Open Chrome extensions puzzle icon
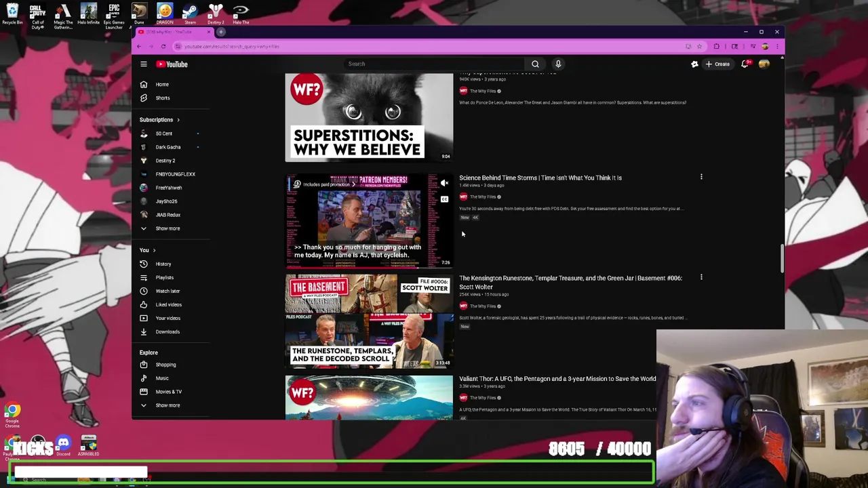Image resolution: width=868 pixels, height=488 pixels. [x=717, y=46]
